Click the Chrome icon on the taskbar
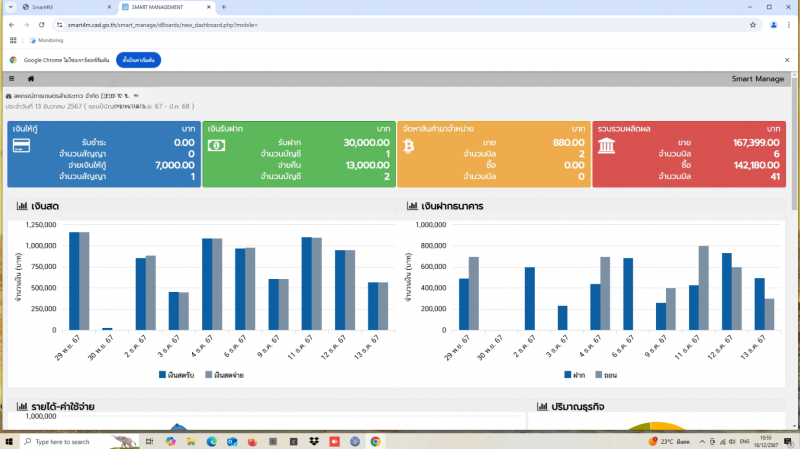Image resolution: width=800 pixels, height=449 pixels. coord(375,441)
